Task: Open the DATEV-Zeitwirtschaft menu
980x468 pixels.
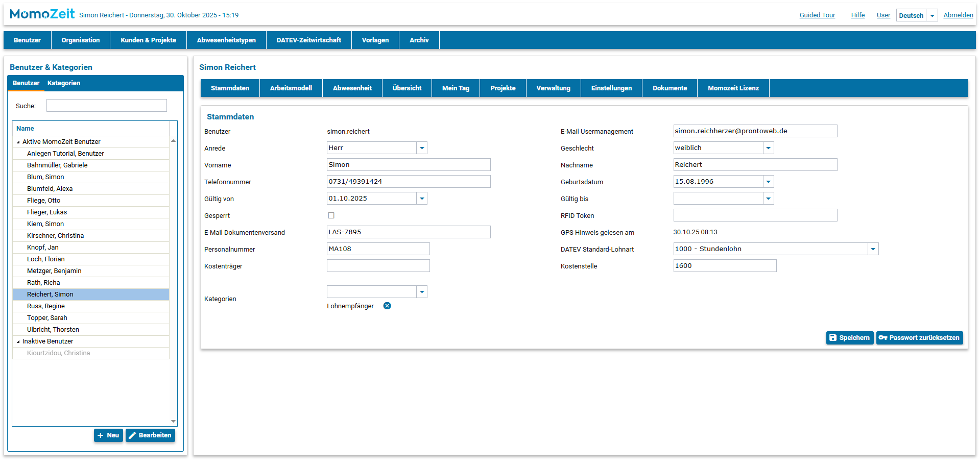Action: [308, 40]
